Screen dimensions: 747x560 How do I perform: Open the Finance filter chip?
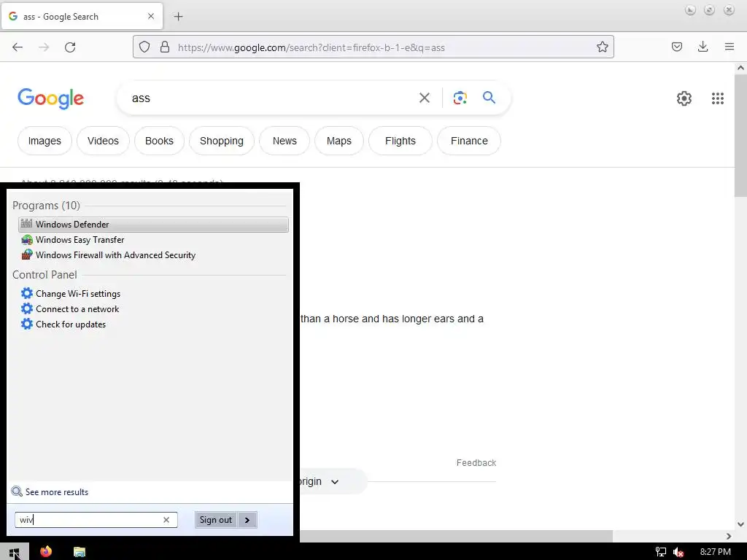(469, 141)
